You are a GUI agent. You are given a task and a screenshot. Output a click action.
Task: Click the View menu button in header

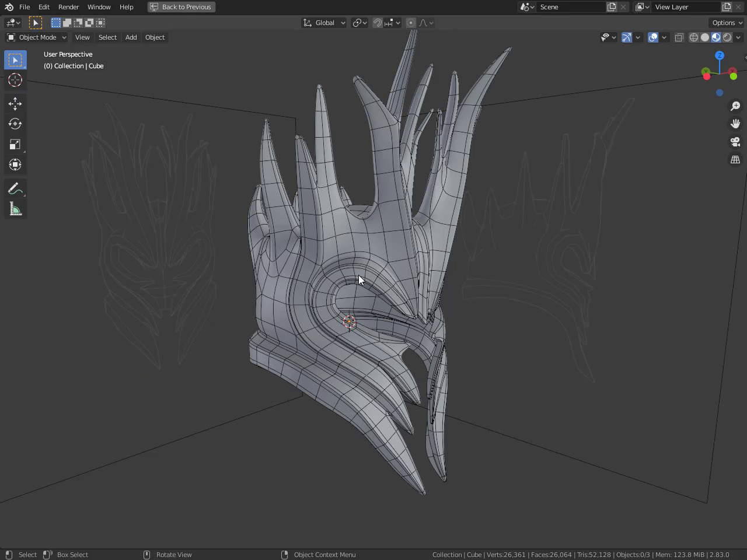[82, 37]
